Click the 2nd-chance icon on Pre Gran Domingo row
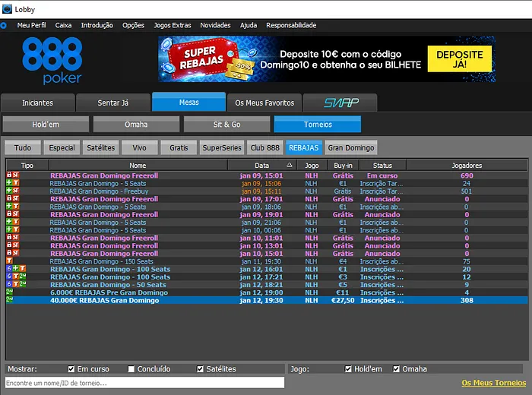 (9, 292)
